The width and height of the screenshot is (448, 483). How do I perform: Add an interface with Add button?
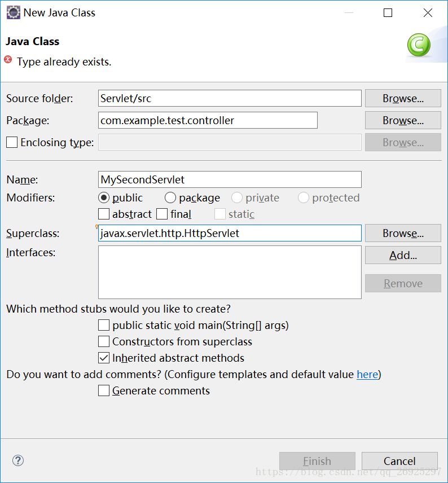(403, 255)
